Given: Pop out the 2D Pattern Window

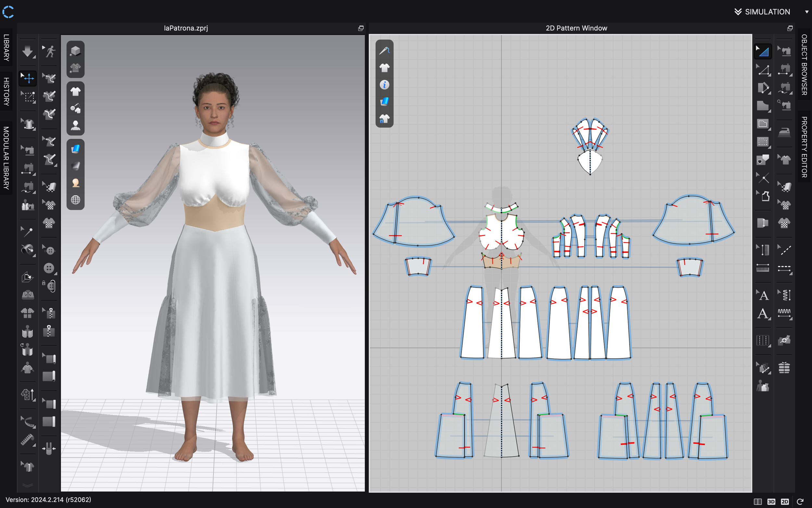Looking at the screenshot, I should pos(790,28).
